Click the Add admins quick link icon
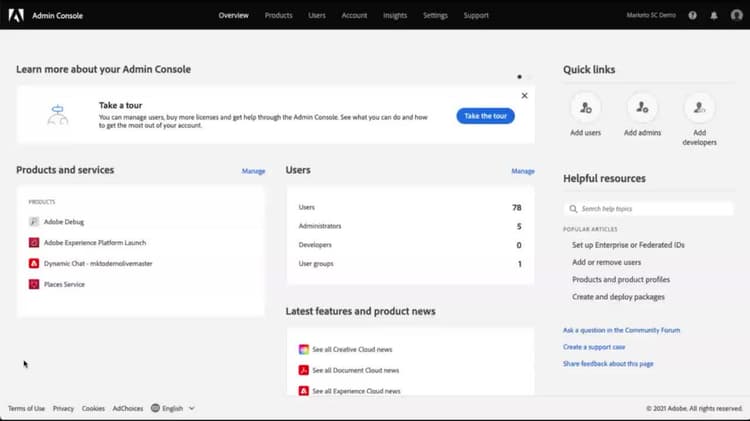 pyautogui.click(x=642, y=108)
